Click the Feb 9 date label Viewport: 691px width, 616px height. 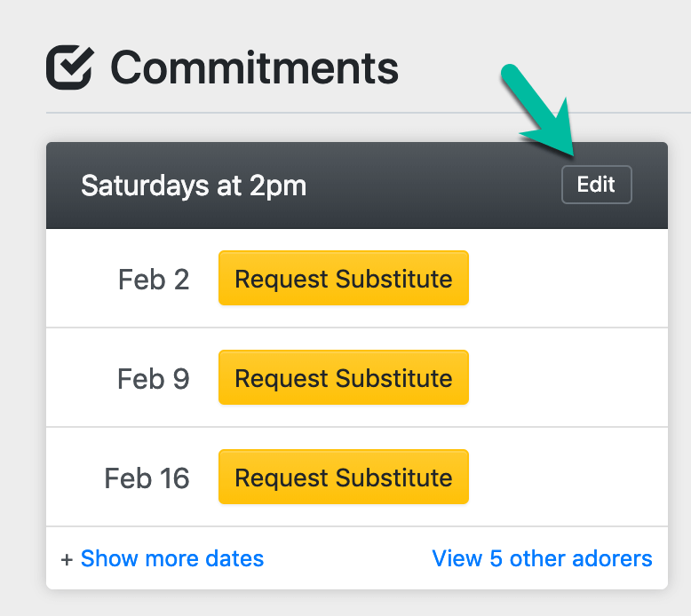(154, 379)
